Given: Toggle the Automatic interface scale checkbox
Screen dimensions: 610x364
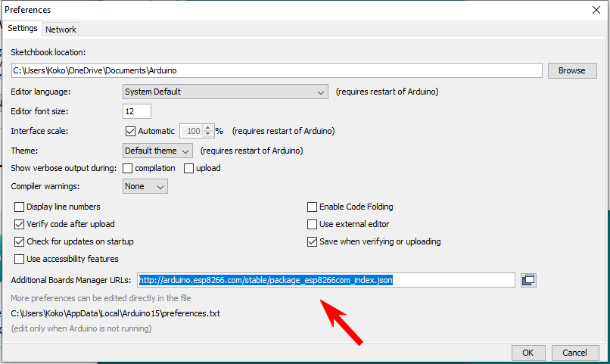Looking at the screenshot, I should (x=130, y=131).
